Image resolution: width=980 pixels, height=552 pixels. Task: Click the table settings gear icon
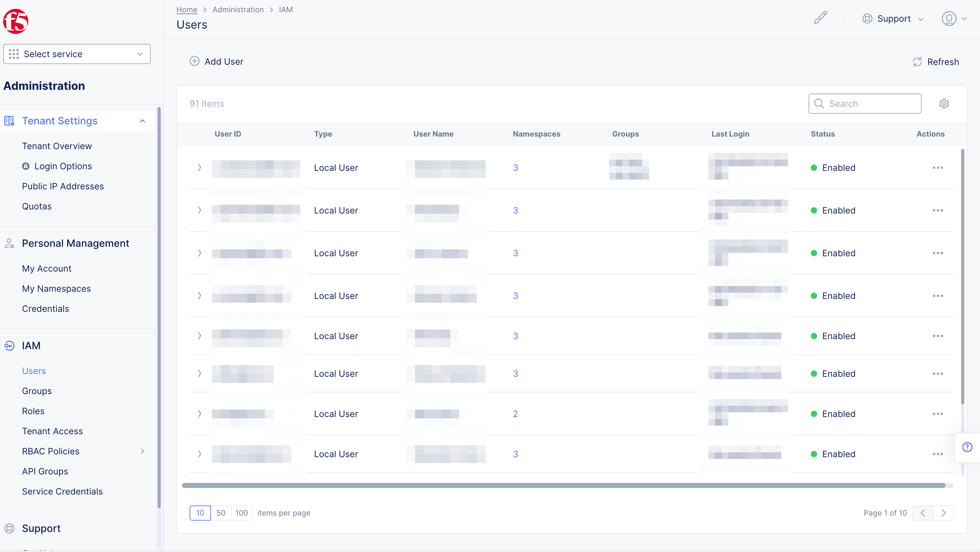944,104
